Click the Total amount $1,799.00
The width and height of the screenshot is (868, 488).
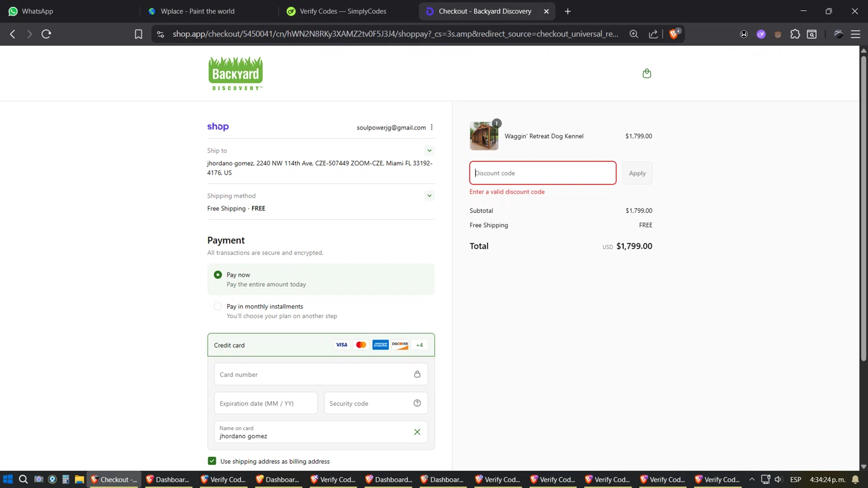[x=634, y=246]
